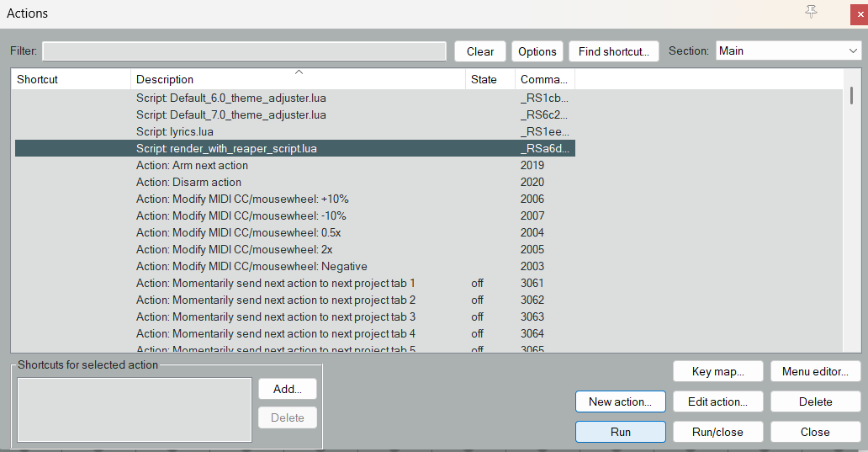
Task: Select Modify MIDI CC/mousewheel: 0.5x row
Action: click(294, 232)
